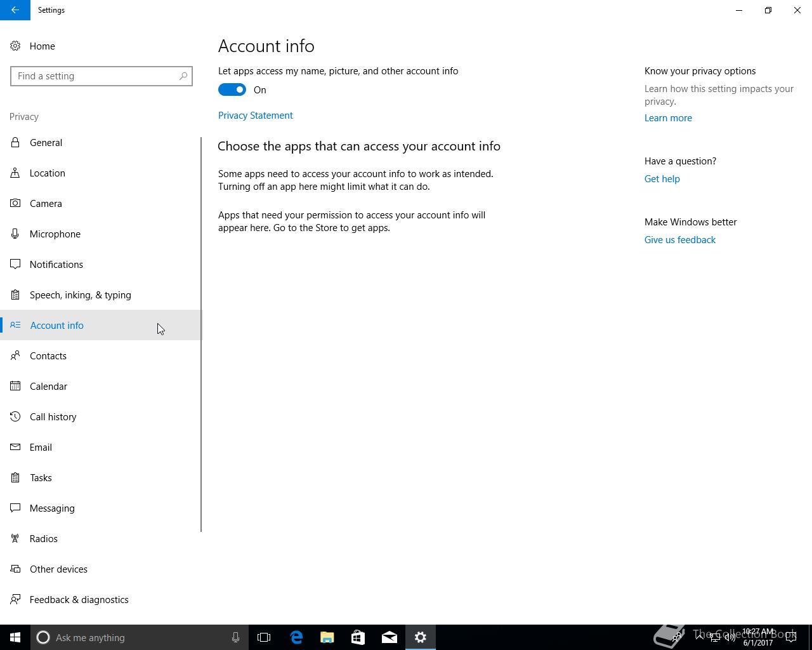Click the Notifications speech-bubble icon

point(15,265)
